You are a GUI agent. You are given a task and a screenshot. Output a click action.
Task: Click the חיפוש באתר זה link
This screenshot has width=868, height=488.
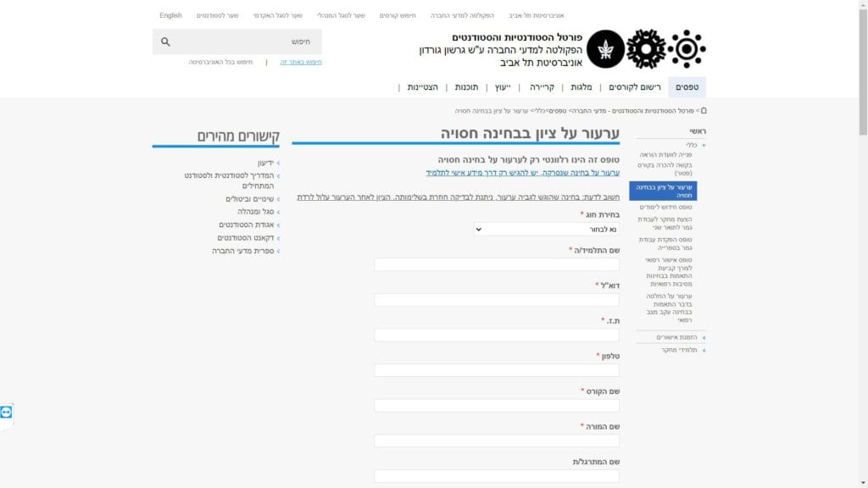pyautogui.click(x=301, y=62)
